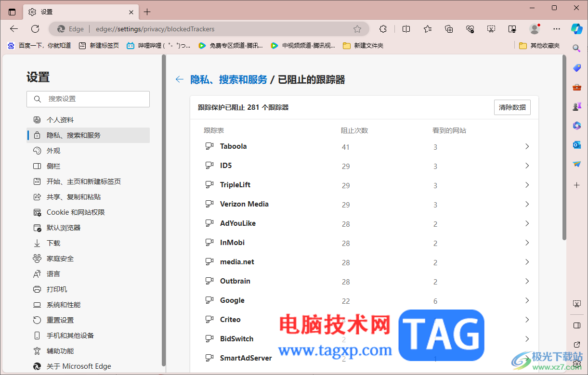Open the Settings and more ellipsis menu
Screen dimensions: 588x375
556,29
